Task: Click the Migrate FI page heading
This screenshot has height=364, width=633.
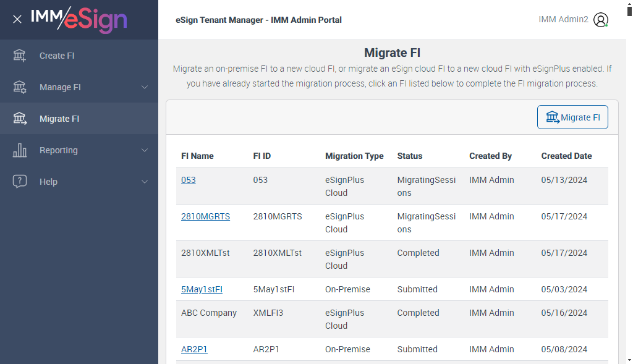Action: tap(392, 53)
